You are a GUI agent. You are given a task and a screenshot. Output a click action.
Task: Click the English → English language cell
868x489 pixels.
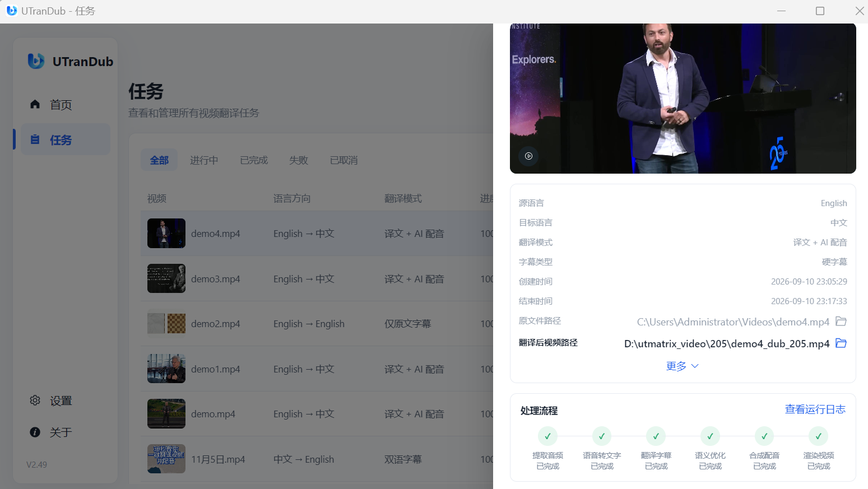(309, 324)
